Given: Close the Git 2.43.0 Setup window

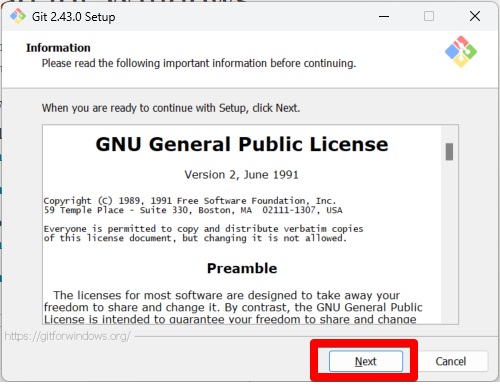Looking at the screenshot, I should pos(475,16).
